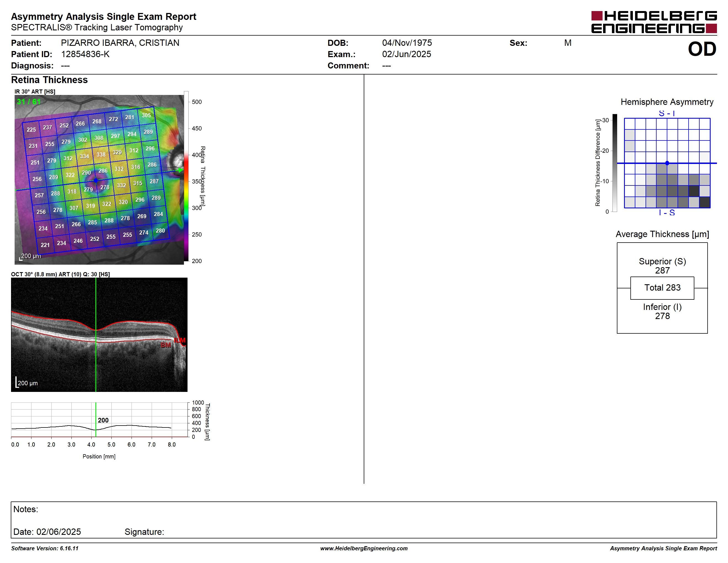This screenshot has height=563, width=728.
Task: Click the large OD eye indicator
Action: point(702,49)
